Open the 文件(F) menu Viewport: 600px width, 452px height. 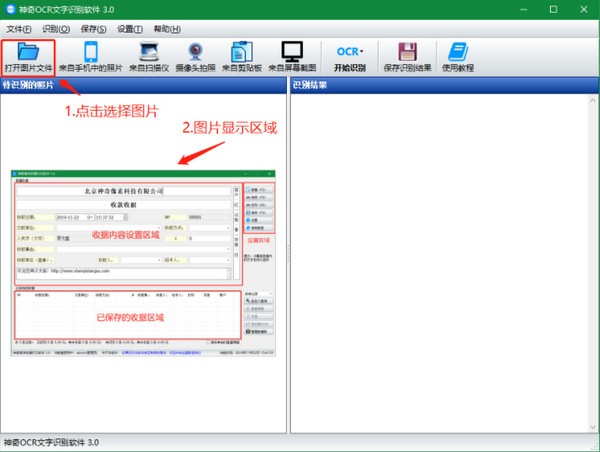click(19, 29)
